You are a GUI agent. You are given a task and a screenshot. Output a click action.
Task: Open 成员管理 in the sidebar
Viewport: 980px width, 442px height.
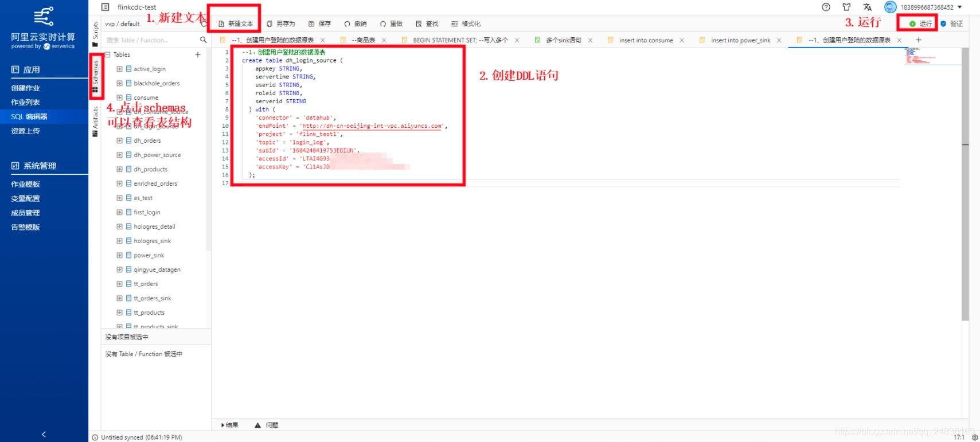click(x=26, y=213)
